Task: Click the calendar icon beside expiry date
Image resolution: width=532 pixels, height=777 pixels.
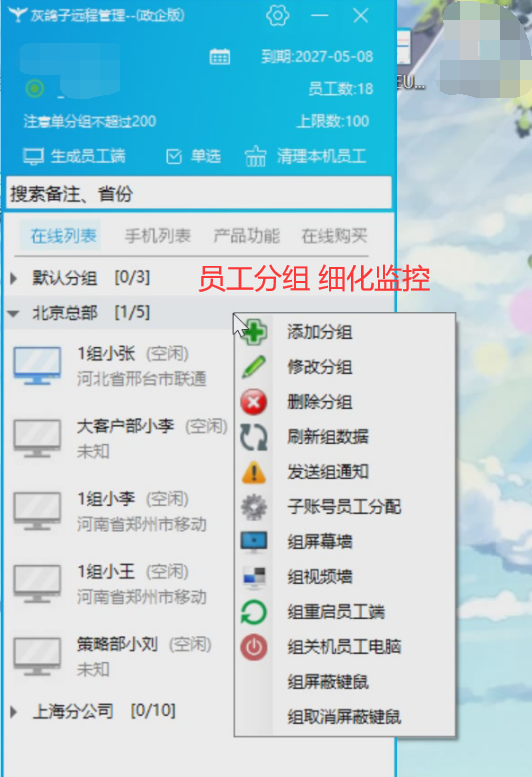Action: tap(219, 57)
